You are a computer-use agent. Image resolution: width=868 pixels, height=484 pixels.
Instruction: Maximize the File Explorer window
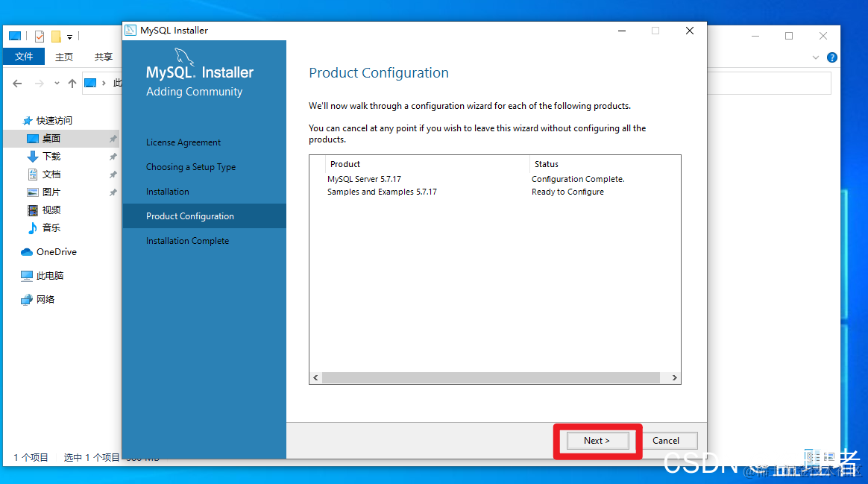[x=789, y=36]
